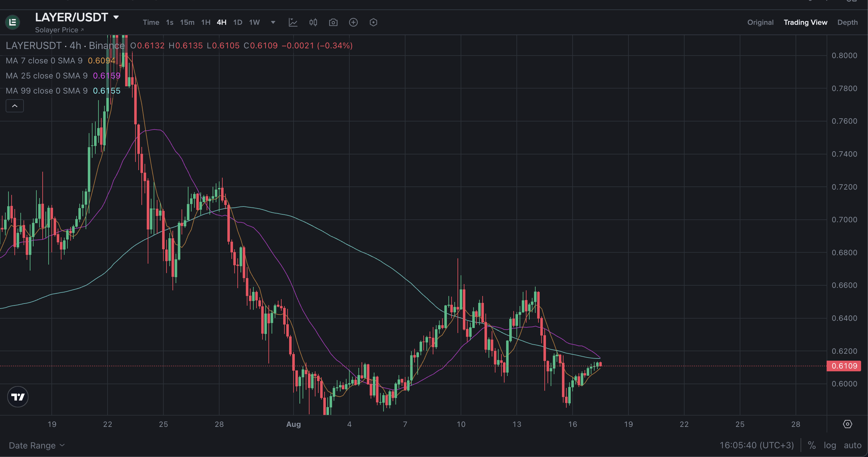Open the price scale settings gear icon
Screen dimensions: 868x457
tap(847, 424)
